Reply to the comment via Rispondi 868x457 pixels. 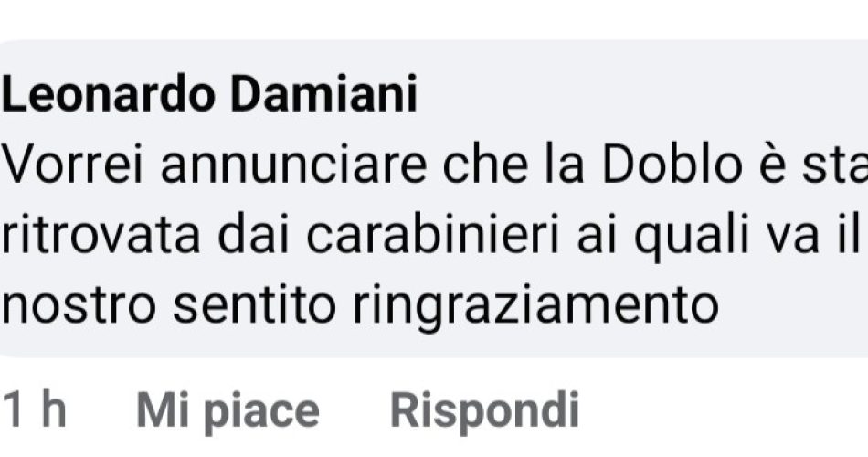[x=485, y=411]
